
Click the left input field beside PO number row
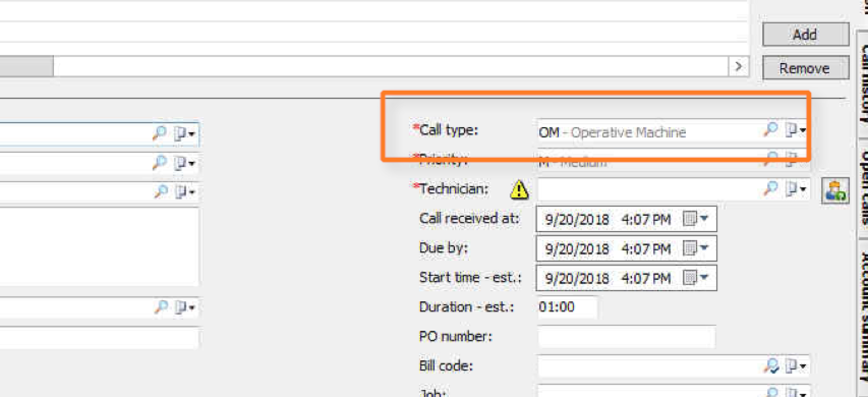99,337
